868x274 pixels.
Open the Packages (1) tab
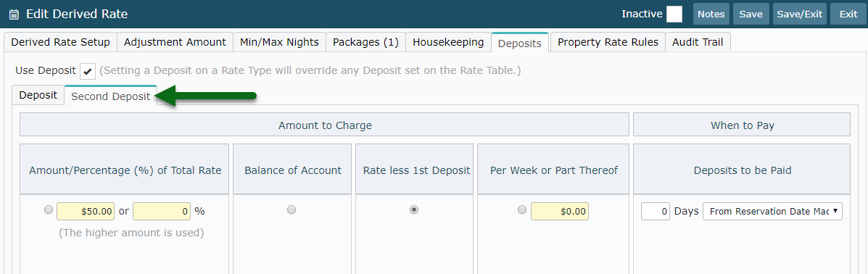[x=365, y=42]
